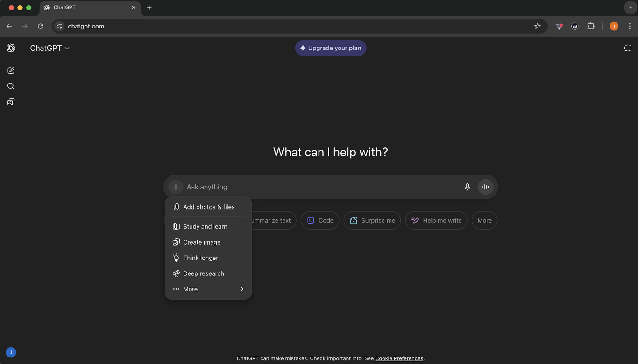Viewport: 638px width, 364px height.
Task: Click the Help me write suggestion chip
Action: [x=436, y=221]
